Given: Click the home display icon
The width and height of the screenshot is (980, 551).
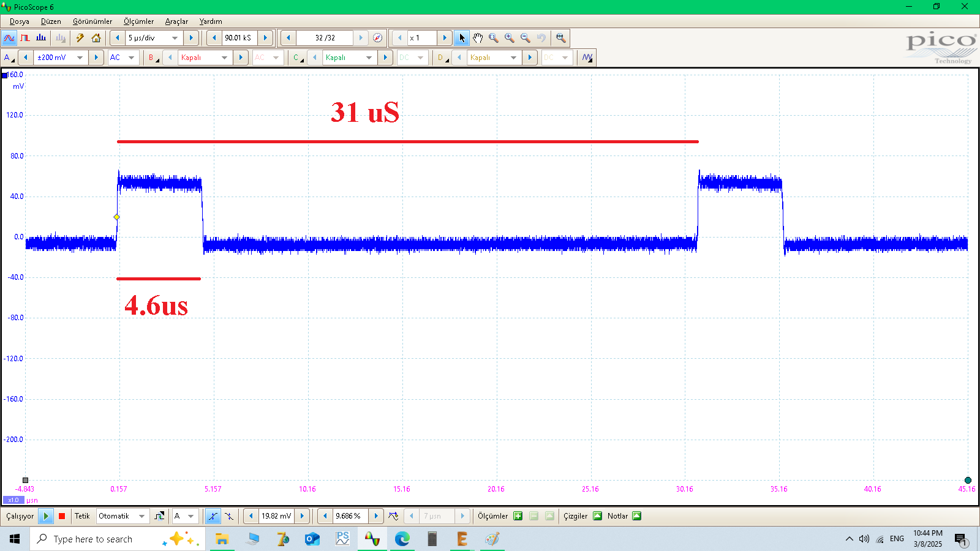Looking at the screenshot, I should coord(96,38).
